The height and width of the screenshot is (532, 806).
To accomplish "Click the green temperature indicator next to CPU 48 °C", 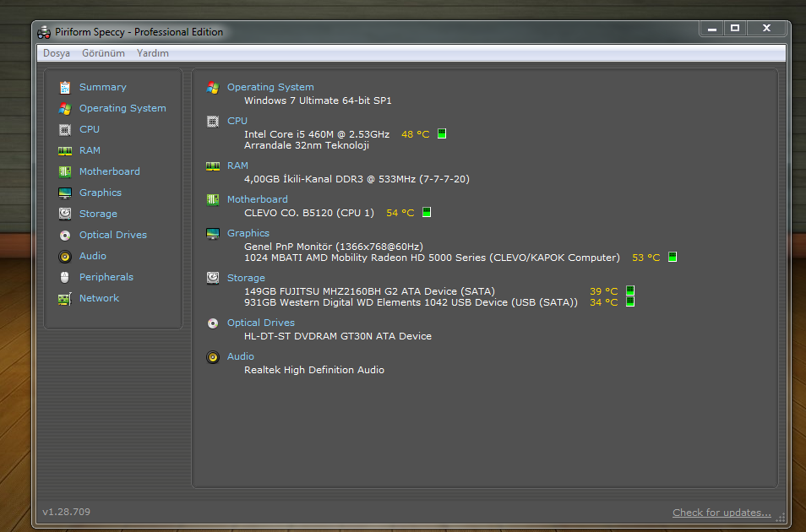I will [x=442, y=133].
